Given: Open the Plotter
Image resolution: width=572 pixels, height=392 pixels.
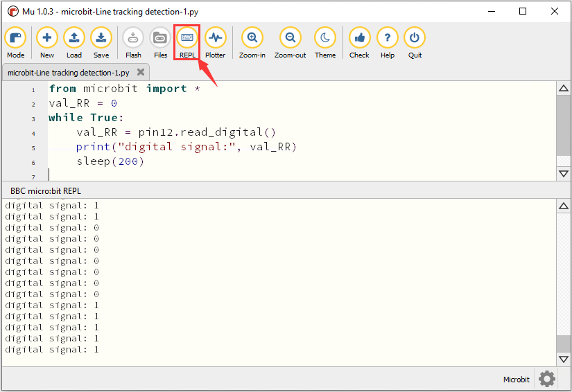Looking at the screenshot, I should click(x=215, y=43).
